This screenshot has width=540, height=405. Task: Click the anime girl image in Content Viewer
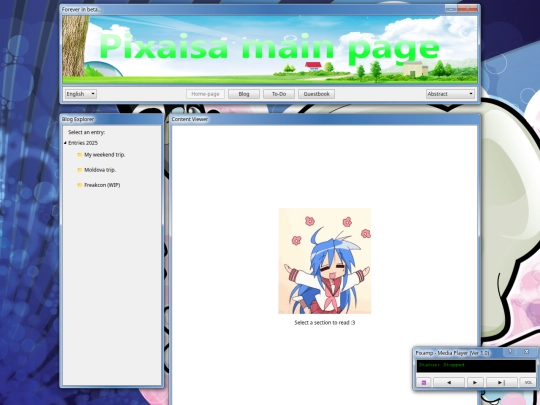(x=325, y=261)
